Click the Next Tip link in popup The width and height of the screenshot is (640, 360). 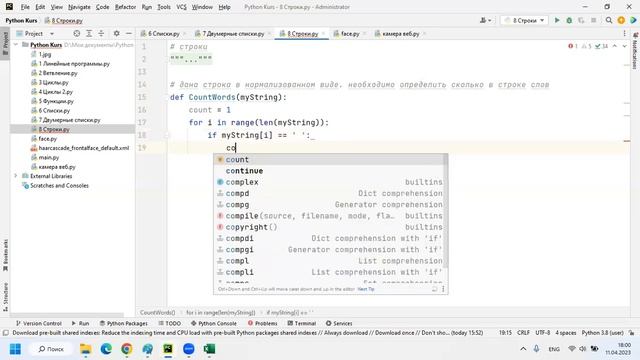coord(366,289)
